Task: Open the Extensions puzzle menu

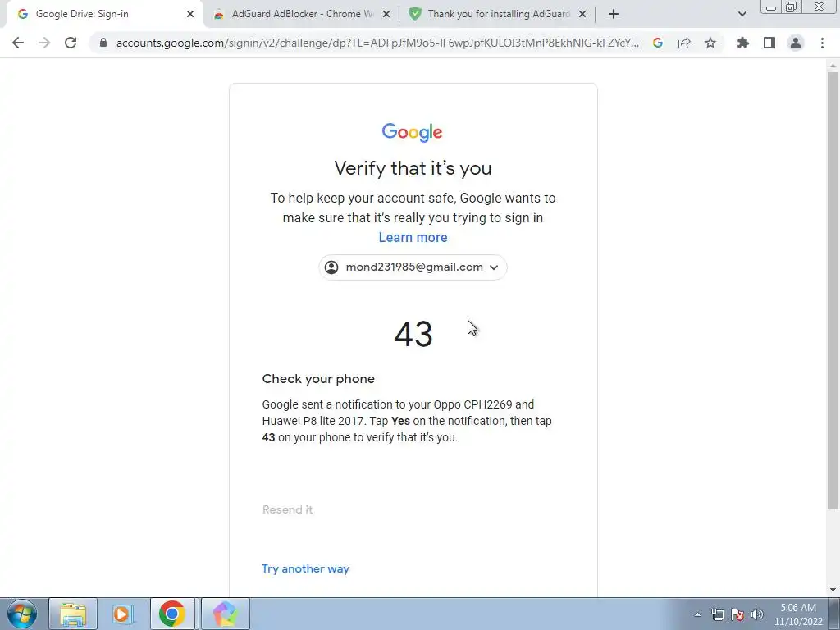Action: 743,43
